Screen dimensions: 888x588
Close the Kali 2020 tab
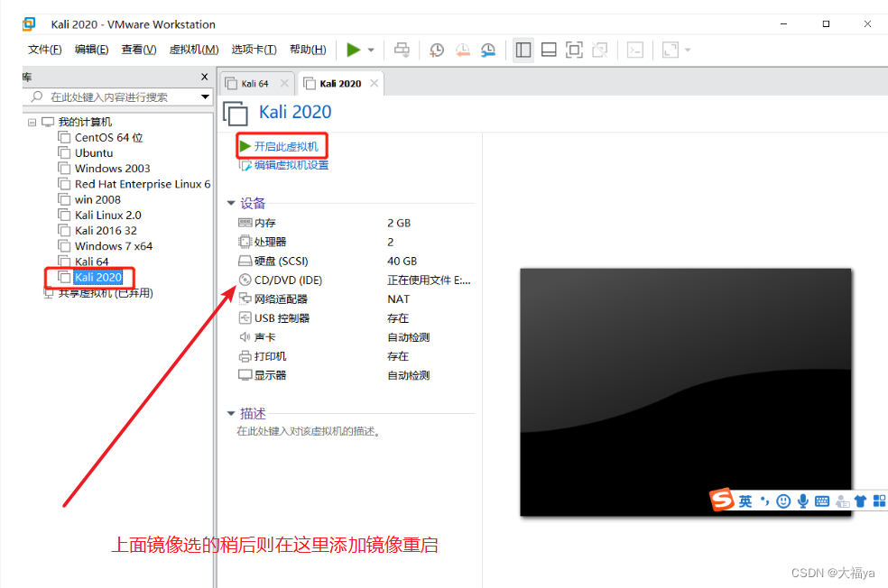pos(374,83)
